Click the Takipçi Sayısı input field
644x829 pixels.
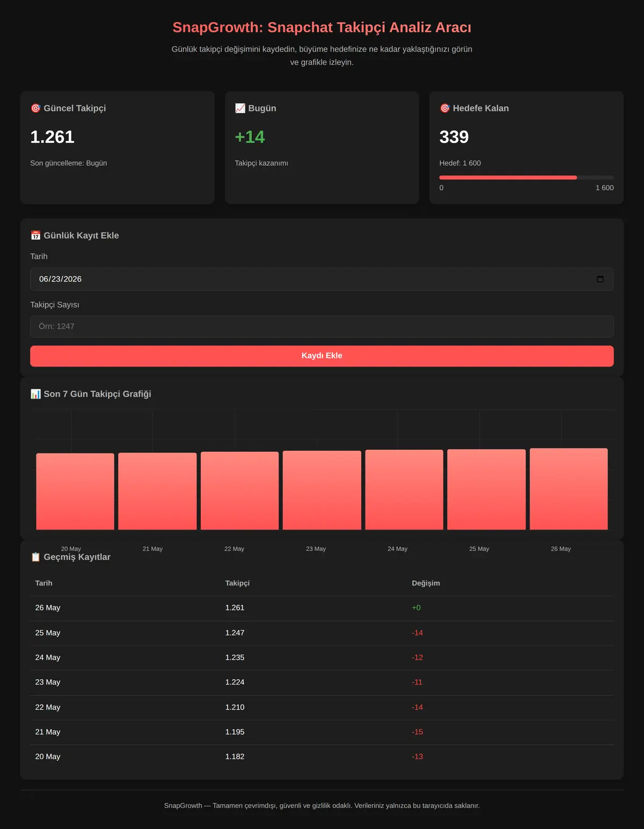tap(322, 326)
